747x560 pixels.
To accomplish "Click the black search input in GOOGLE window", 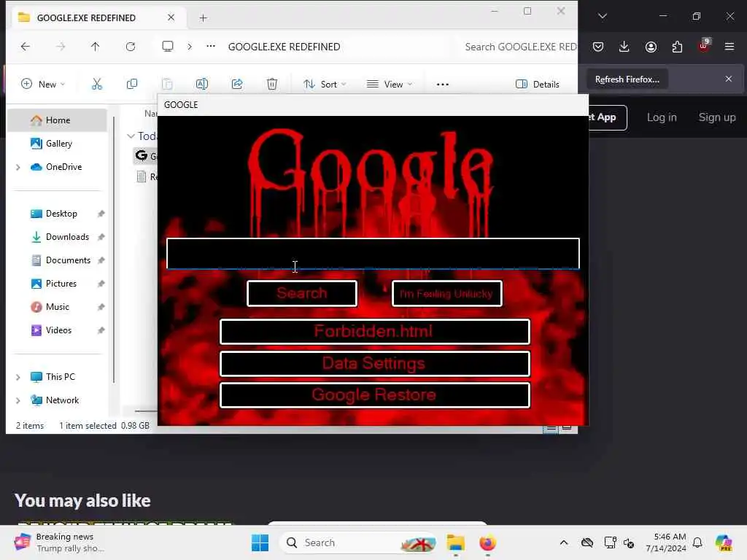I will [x=373, y=253].
